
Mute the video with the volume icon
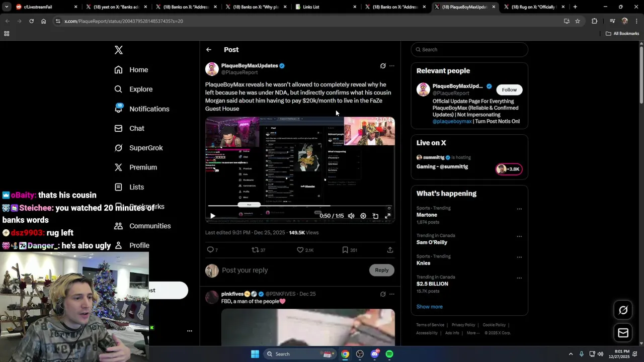click(351, 216)
